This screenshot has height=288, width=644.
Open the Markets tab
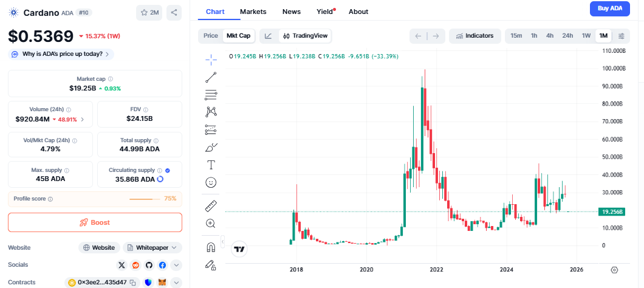[253, 12]
